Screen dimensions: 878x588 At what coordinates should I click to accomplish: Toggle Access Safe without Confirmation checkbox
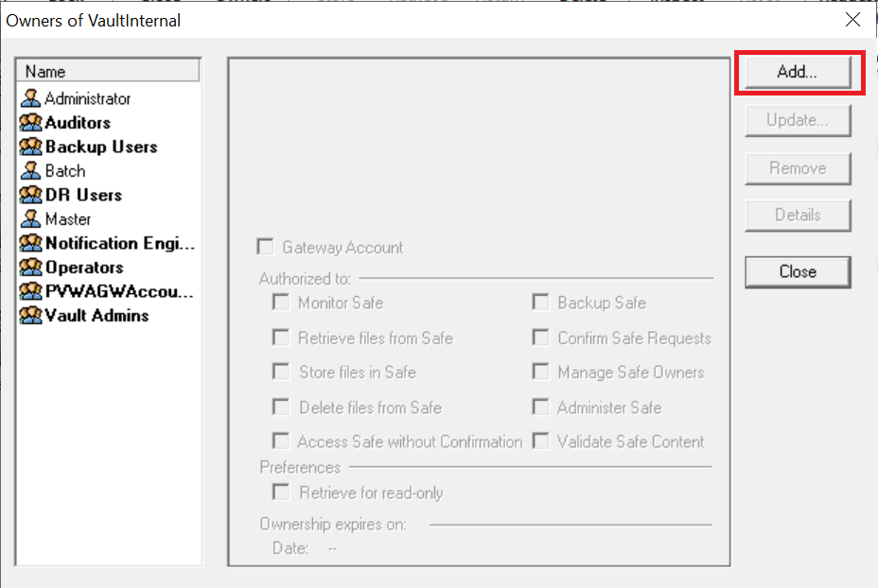(x=281, y=441)
